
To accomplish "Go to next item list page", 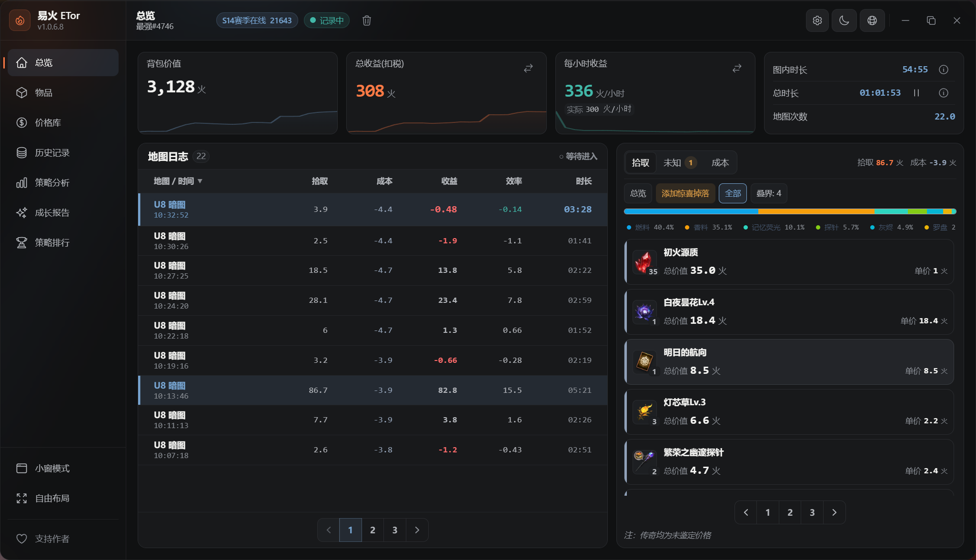I will [x=834, y=512].
